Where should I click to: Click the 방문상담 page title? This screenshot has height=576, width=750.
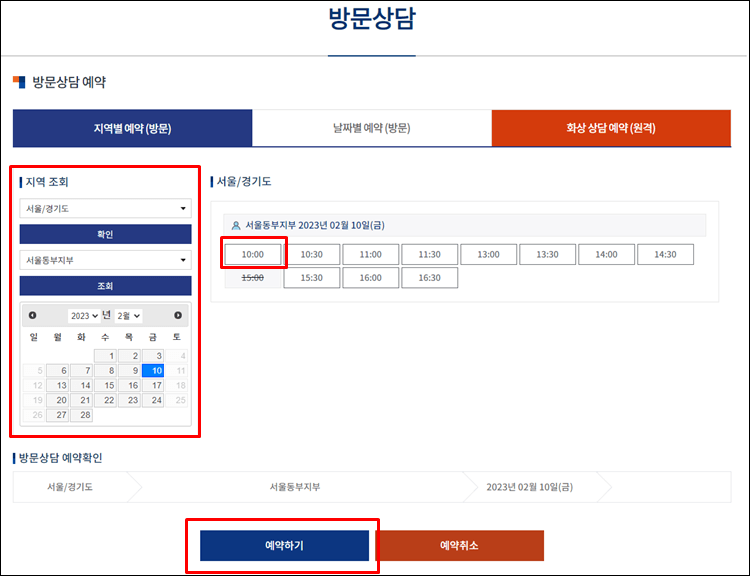point(372,19)
